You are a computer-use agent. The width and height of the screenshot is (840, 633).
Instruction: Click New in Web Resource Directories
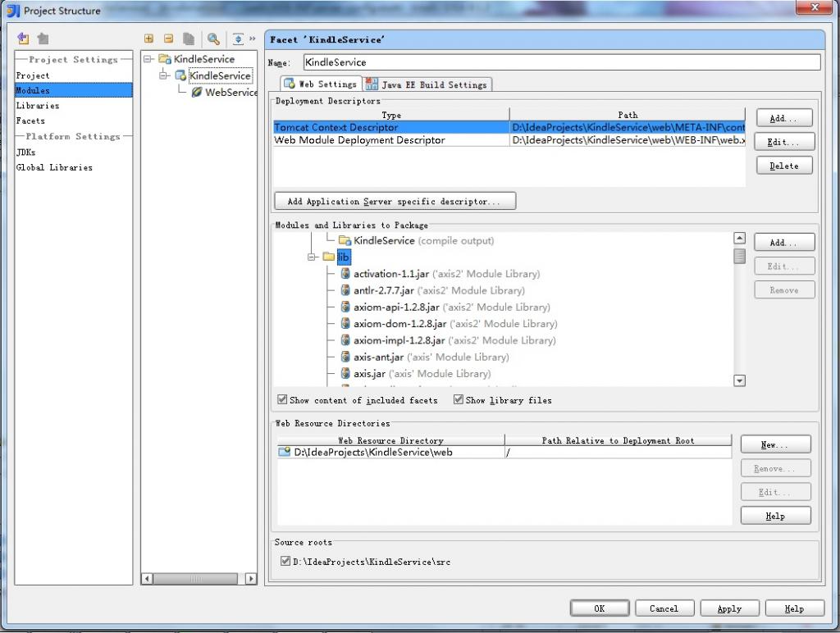click(775, 444)
